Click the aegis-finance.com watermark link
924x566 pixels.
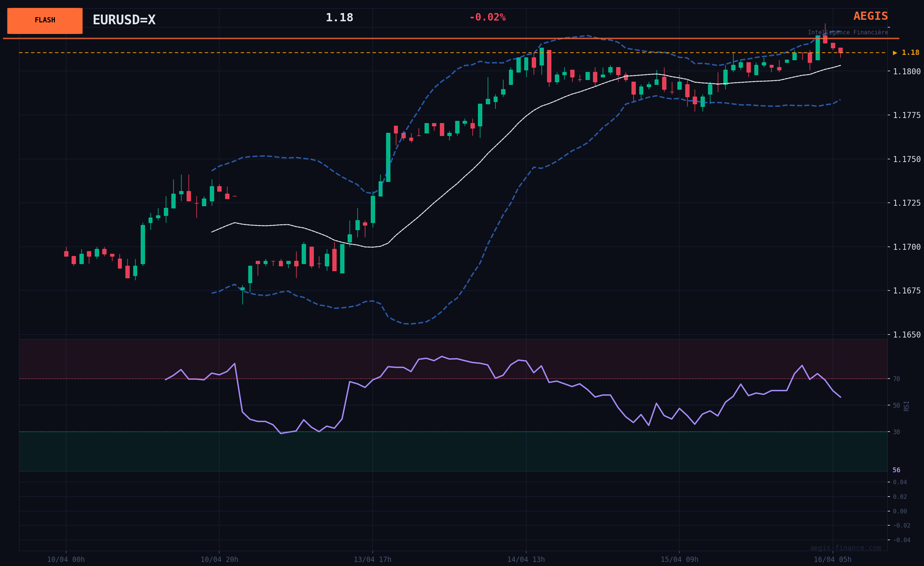pyautogui.click(x=845, y=548)
